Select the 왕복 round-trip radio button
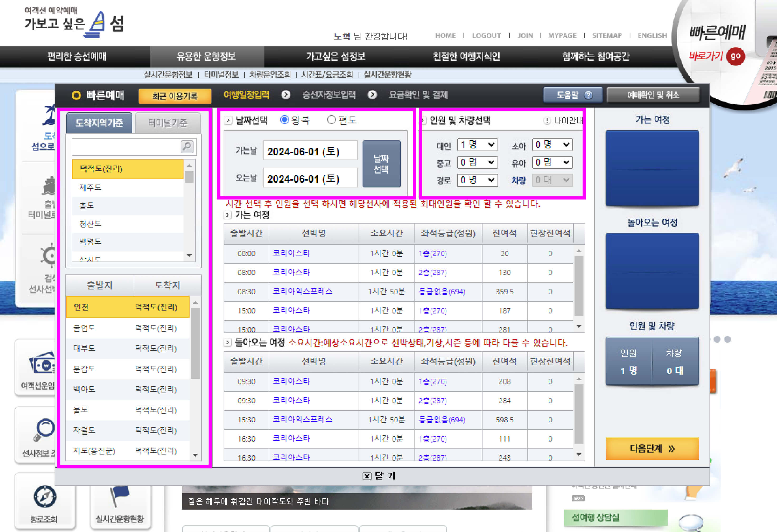Screen dimensions: 777x532 pyautogui.click(x=284, y=120)
